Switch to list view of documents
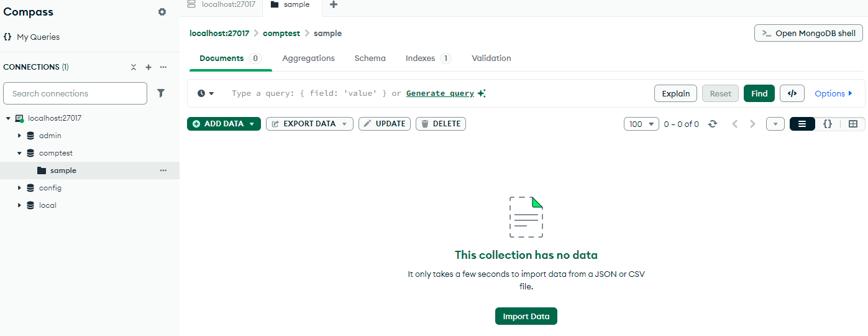This screenshot has height=336, width=868. click(802, 124)
